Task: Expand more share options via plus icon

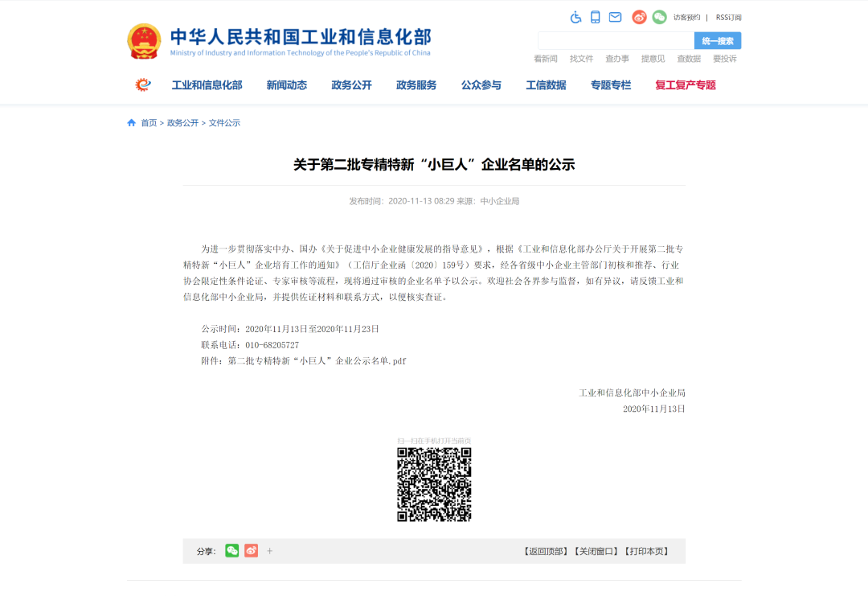Action: [269, 551]
